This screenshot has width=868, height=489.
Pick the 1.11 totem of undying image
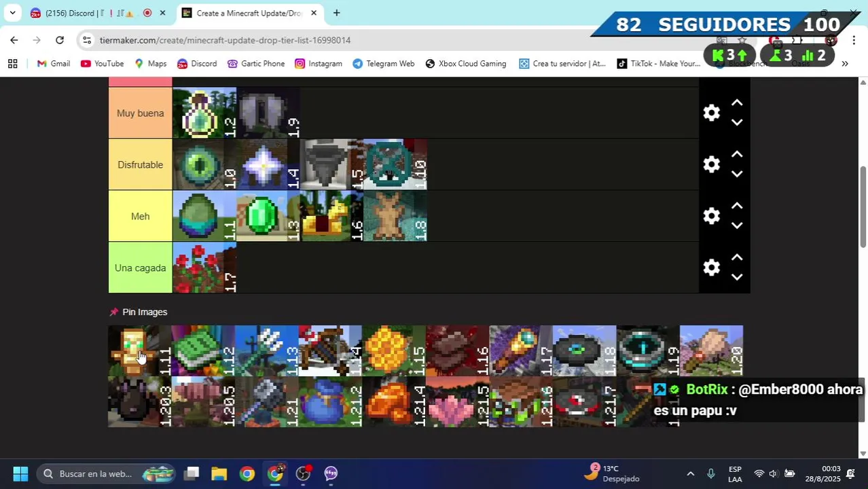[139, 351]
